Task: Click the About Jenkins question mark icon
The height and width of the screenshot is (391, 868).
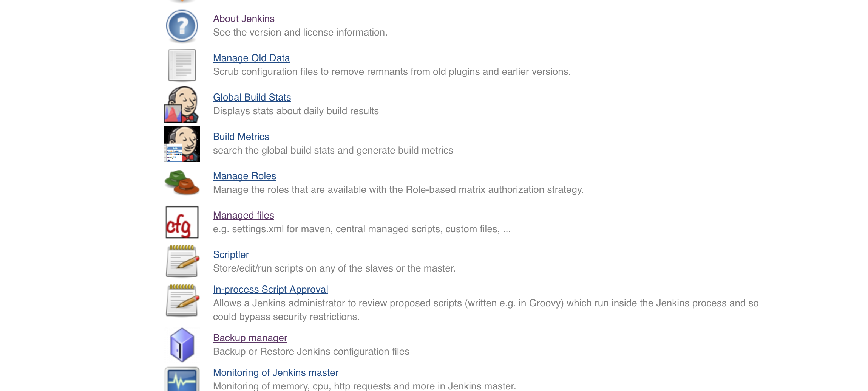Action: tap(182, 26)
